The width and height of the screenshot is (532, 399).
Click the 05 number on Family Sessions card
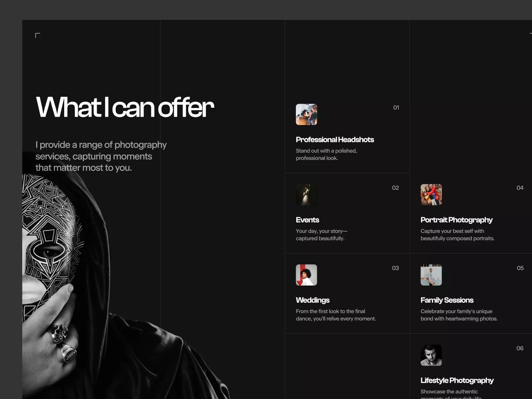(520, 268)
